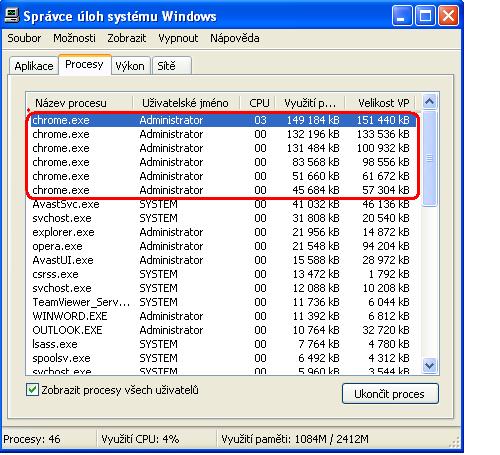Select the AvastSvc.exe process

223,204
